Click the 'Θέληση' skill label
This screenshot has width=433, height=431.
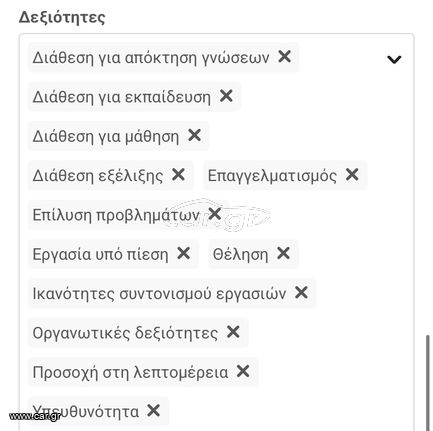click(240, 255)
